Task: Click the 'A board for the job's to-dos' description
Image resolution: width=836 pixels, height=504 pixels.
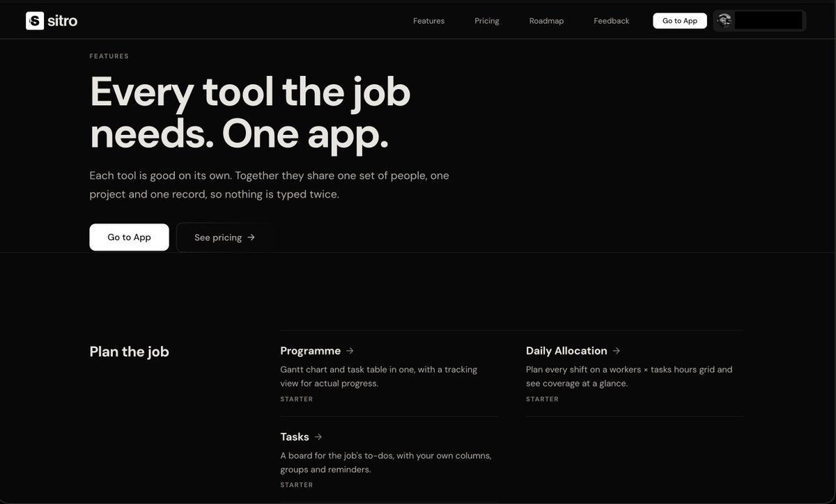Action: pos(386,462)
